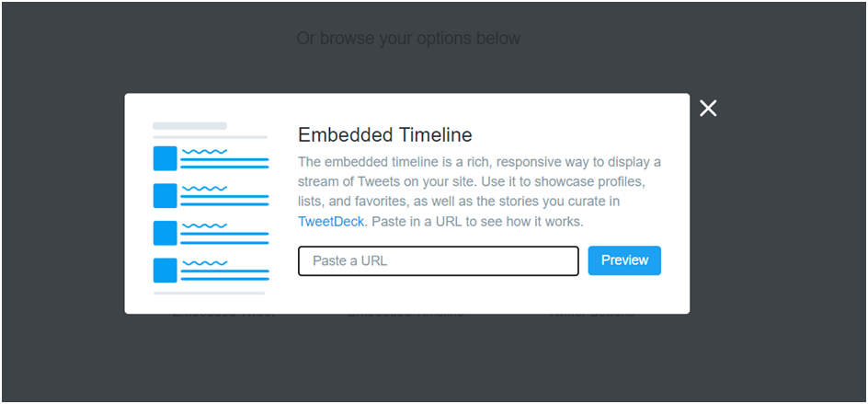Viewport: 868px width, 404px height.
Task: Click the first blue square in the timeline illustration
Action: click(x=165, y=158)
